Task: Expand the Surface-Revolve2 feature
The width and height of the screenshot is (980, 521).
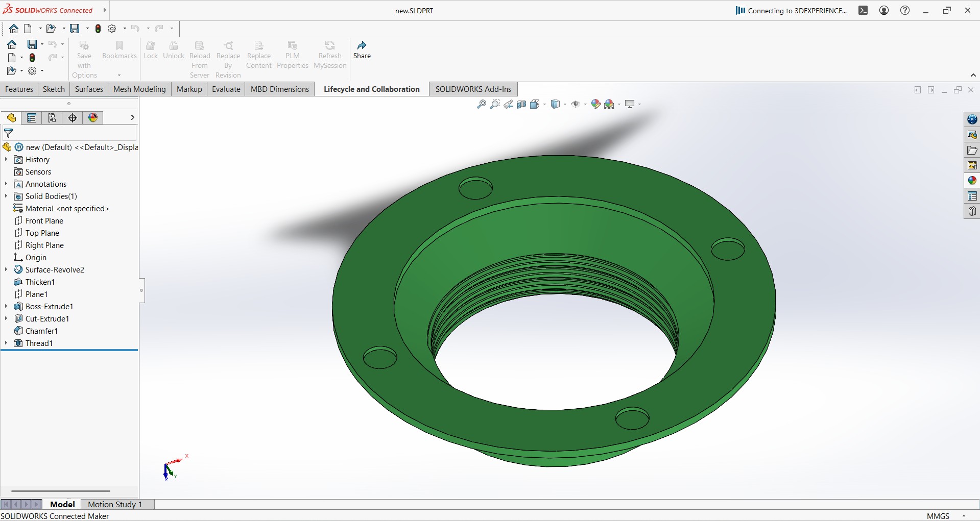Action: tap(6, 270)
